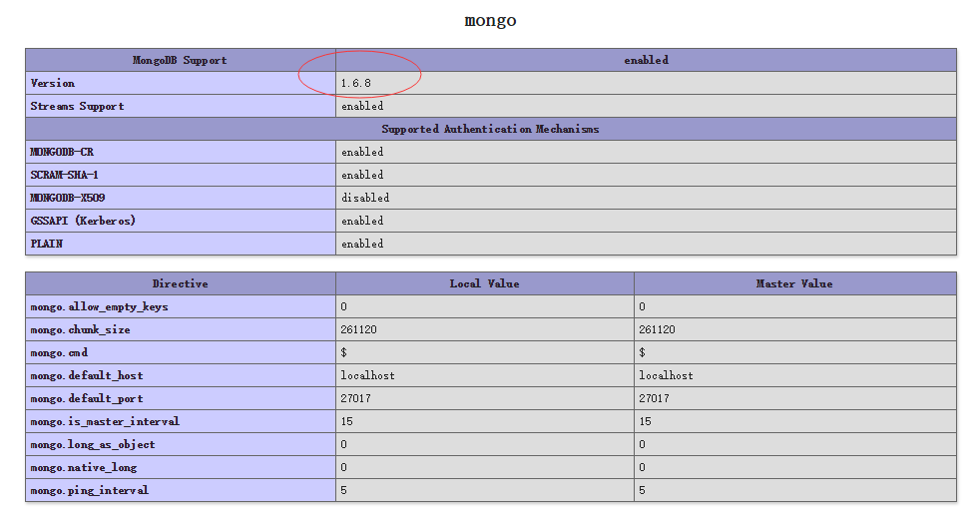The height and width of the screenshot is (519, 980).
Task: Select the GSSAPI (Kerberos) label
Action: [x=83, y=221]
